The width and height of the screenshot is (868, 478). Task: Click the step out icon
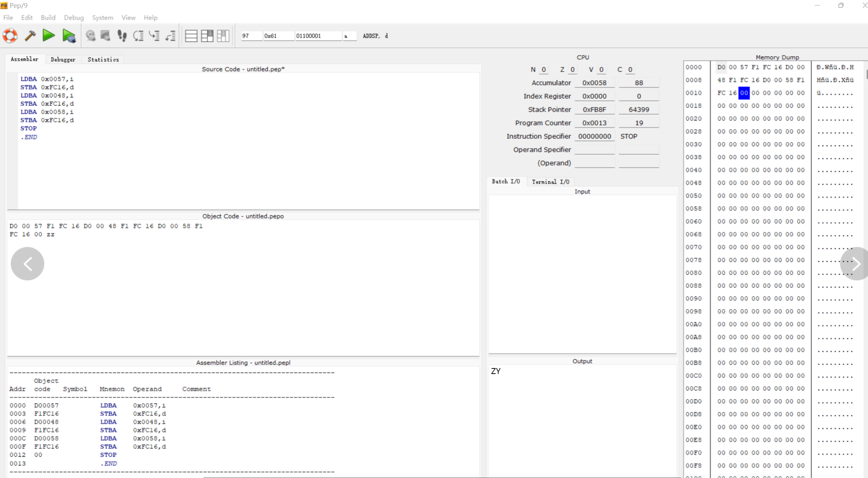tap(171, 36)
